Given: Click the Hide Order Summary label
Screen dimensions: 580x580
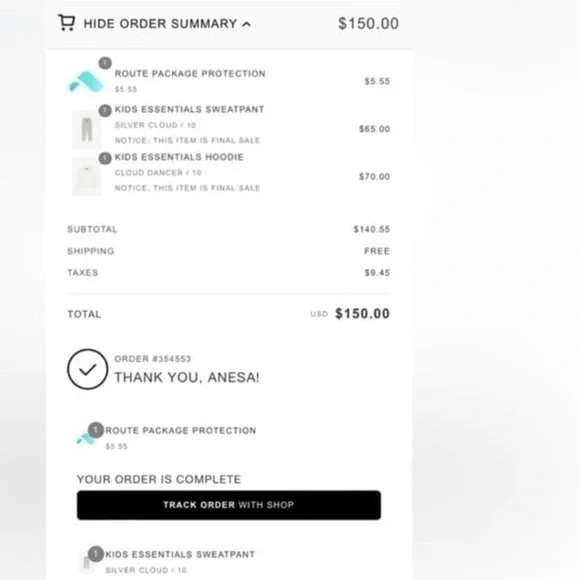Looking at the screenshot, I should (160, 24).
